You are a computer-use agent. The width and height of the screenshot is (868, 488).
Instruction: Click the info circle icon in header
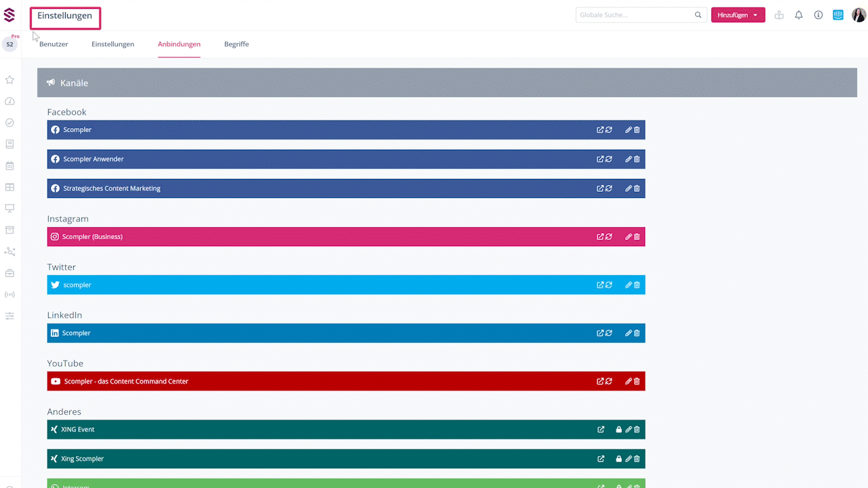818,15
